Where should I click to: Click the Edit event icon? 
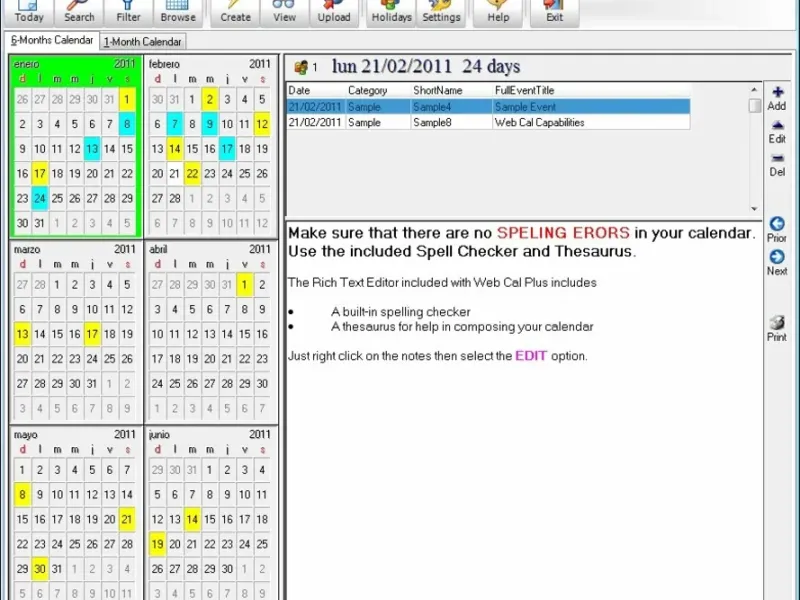[777, 132]
